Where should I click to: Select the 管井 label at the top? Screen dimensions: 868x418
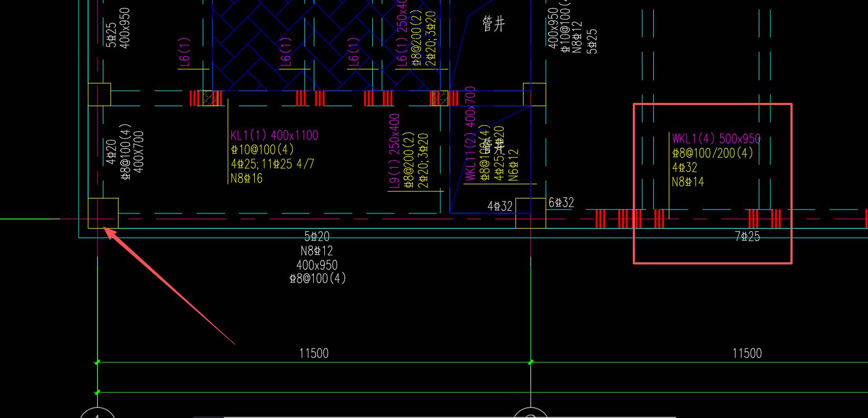(494, 24)
